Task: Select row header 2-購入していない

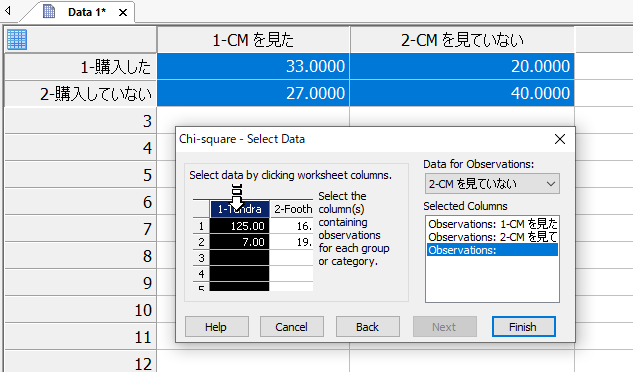Action: tap(80, 93)
